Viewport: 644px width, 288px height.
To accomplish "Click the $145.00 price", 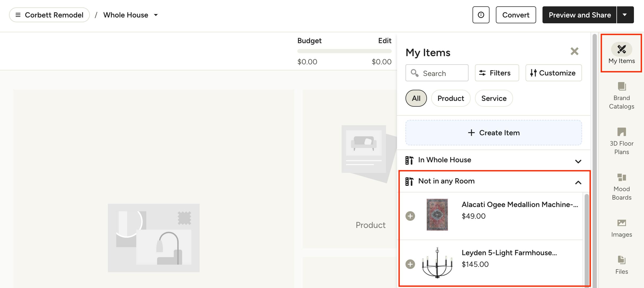I will (x=475, y=264).
